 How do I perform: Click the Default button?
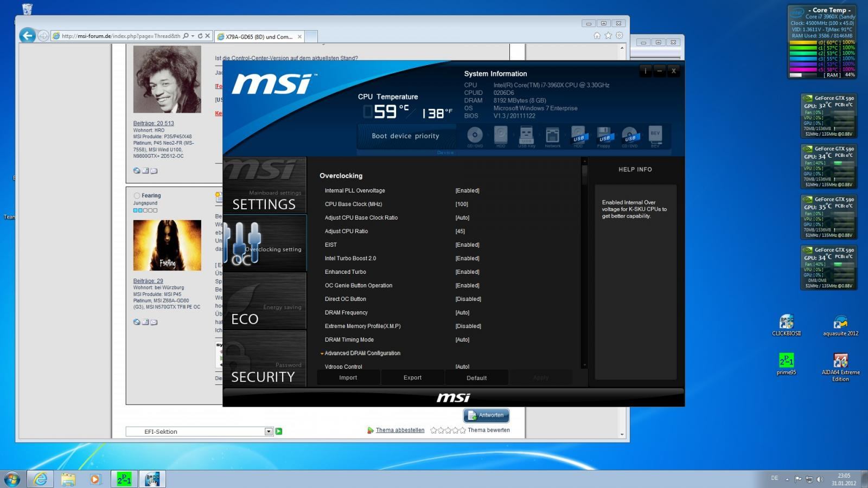[x=477, y=378]
